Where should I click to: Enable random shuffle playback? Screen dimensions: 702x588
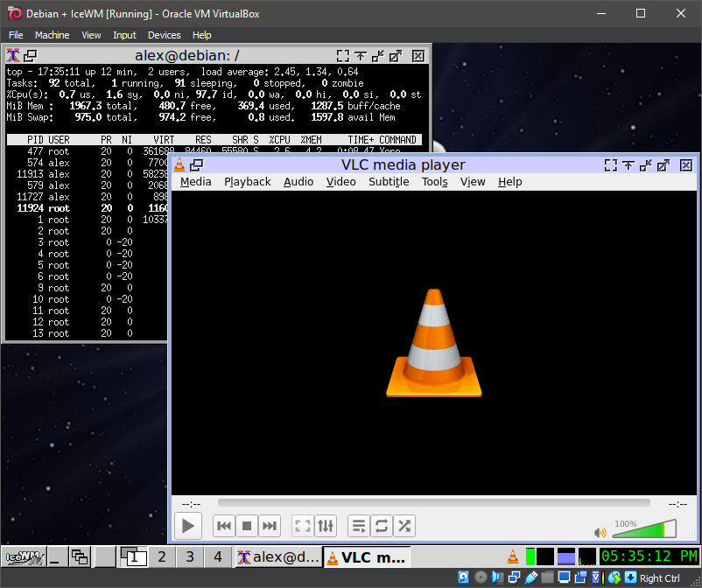coord(404,526)
